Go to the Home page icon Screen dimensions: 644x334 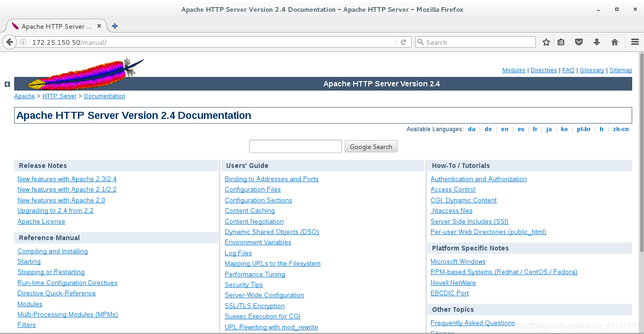[615, 42]
